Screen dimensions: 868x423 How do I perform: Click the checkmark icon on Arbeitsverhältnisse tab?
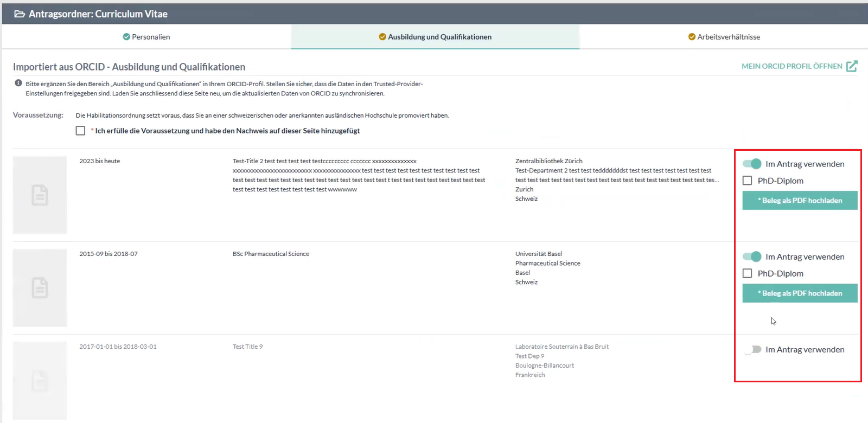click(692, 37)
